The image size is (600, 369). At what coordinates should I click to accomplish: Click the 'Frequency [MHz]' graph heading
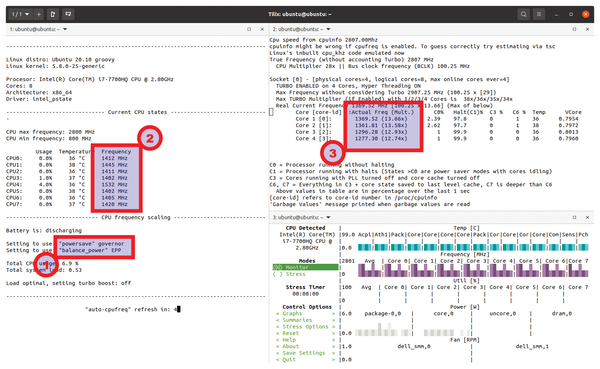[x=466, y=254]
